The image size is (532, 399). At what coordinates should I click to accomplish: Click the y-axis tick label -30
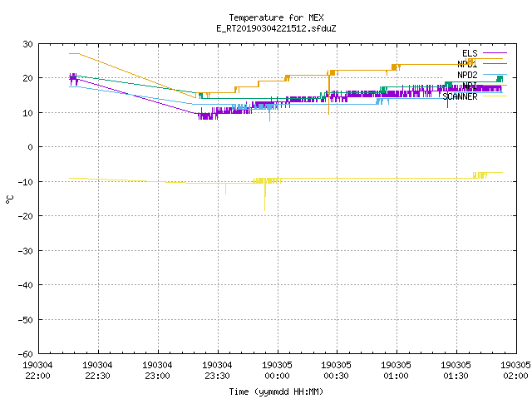click(26, 251)
